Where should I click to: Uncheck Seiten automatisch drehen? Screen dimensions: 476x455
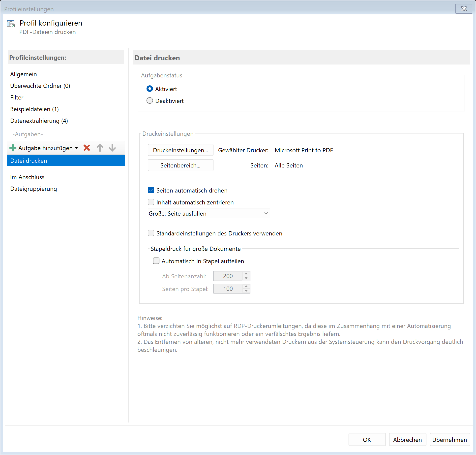(x=151, y=190)
